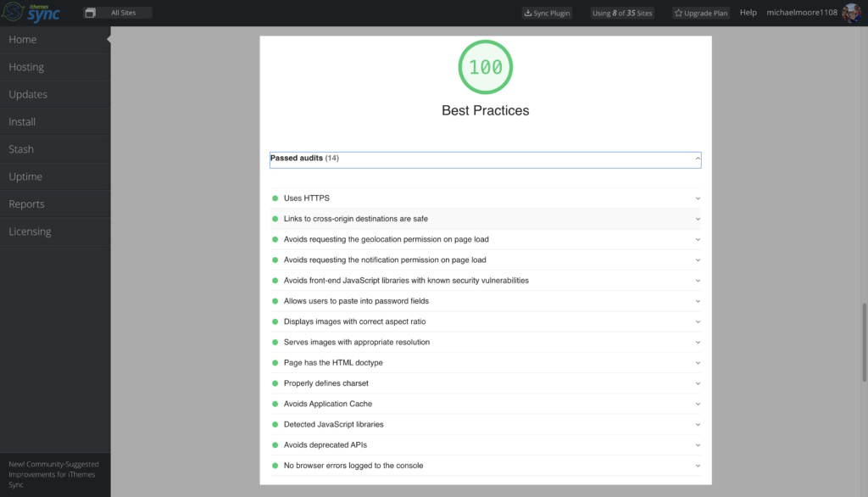Click the Help link in top bar

[x=748, y=12]
